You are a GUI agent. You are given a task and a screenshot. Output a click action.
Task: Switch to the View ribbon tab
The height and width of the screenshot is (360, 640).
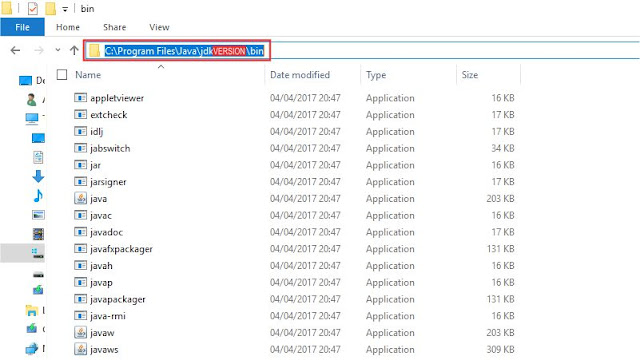pos(159,27)
